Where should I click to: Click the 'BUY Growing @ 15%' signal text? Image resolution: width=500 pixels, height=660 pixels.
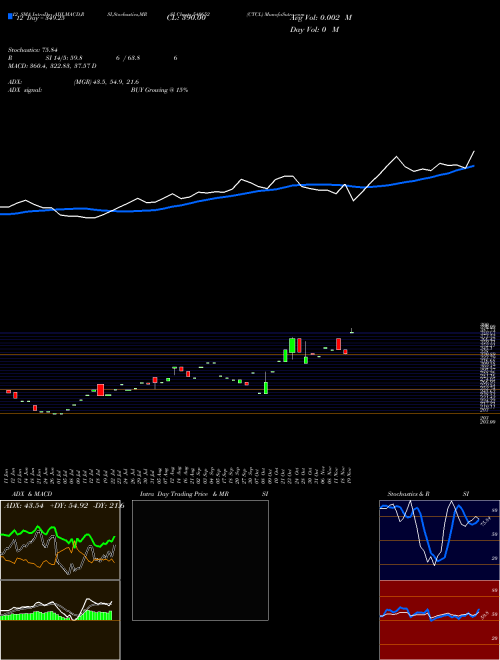click(x=159, y=90)
